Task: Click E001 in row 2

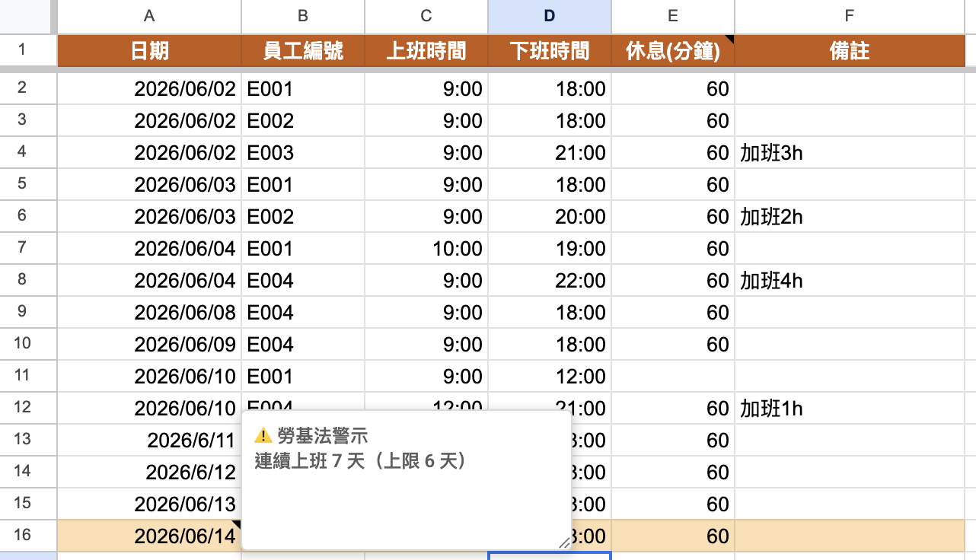Action: 303,89
